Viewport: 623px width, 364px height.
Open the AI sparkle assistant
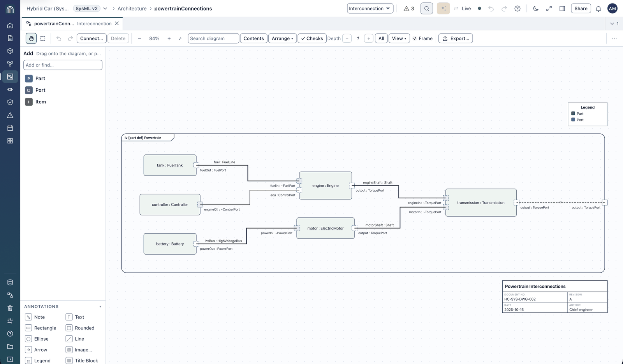(x=443, y=9)
